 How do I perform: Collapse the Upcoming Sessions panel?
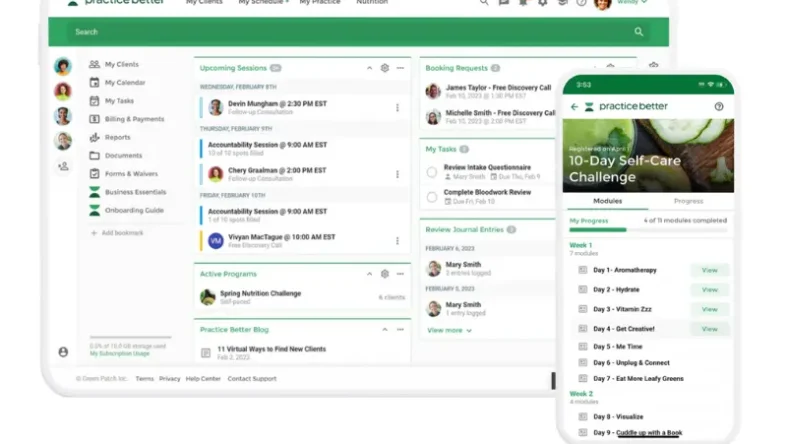[369, 68]
